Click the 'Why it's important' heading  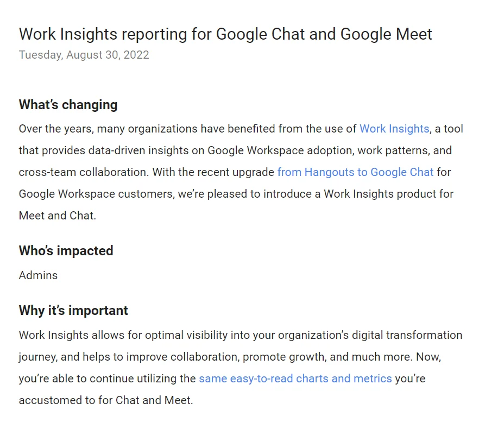click(73, 310)
